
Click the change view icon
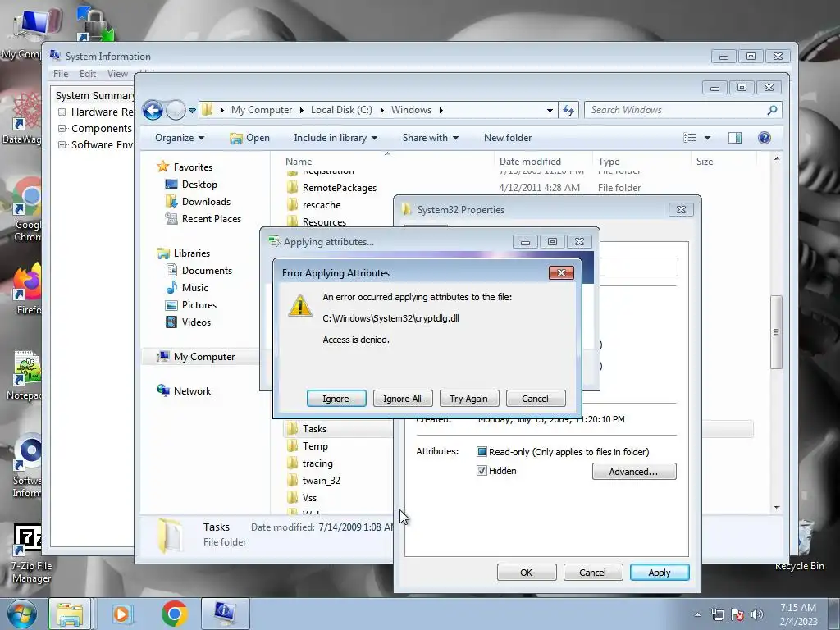(x=689, y=138)
